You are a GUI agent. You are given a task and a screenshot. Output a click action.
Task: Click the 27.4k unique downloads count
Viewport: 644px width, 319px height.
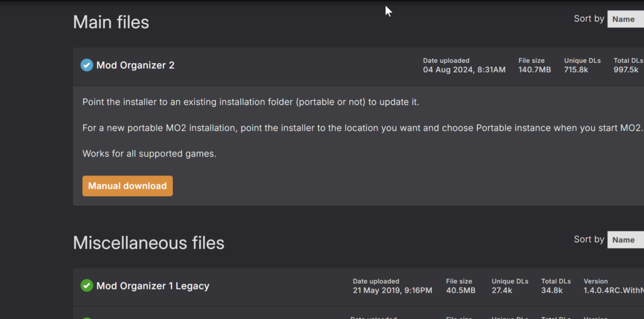point(502,291)
